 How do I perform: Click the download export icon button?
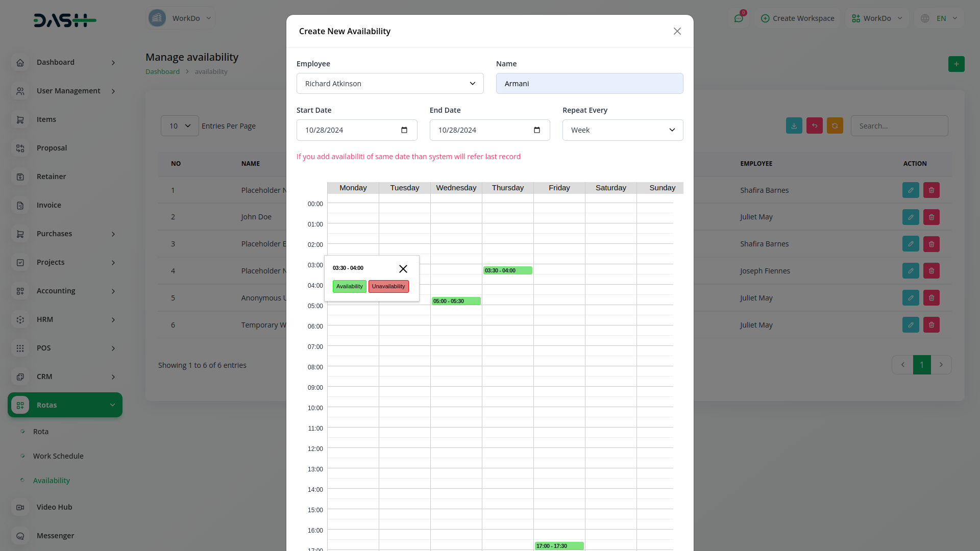tap(794, 126)
